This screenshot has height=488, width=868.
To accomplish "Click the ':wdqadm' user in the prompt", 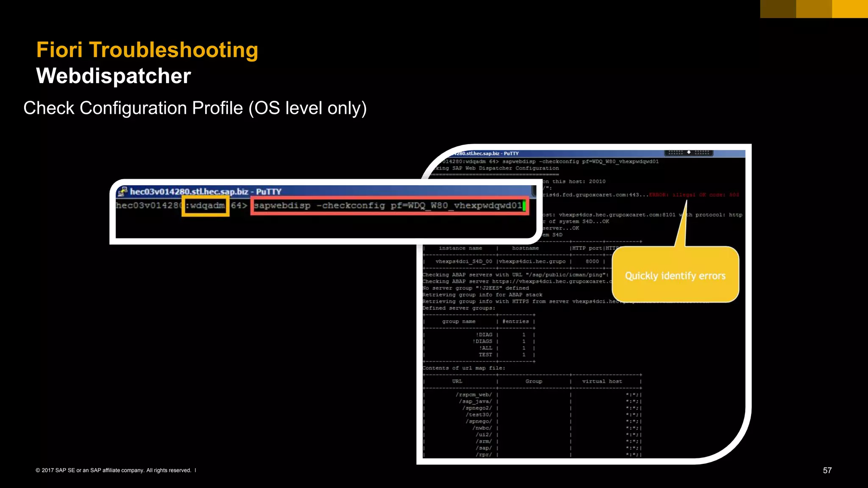I will click(206, 205).
